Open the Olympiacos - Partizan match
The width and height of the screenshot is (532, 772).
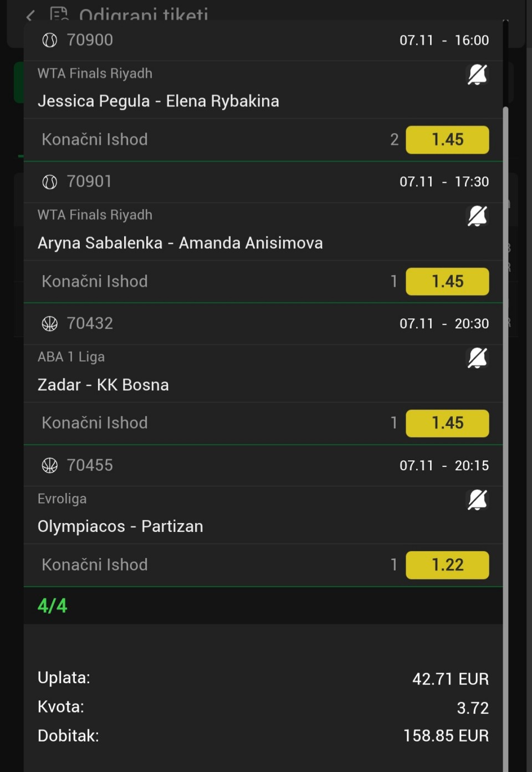(x=120, y=526)
